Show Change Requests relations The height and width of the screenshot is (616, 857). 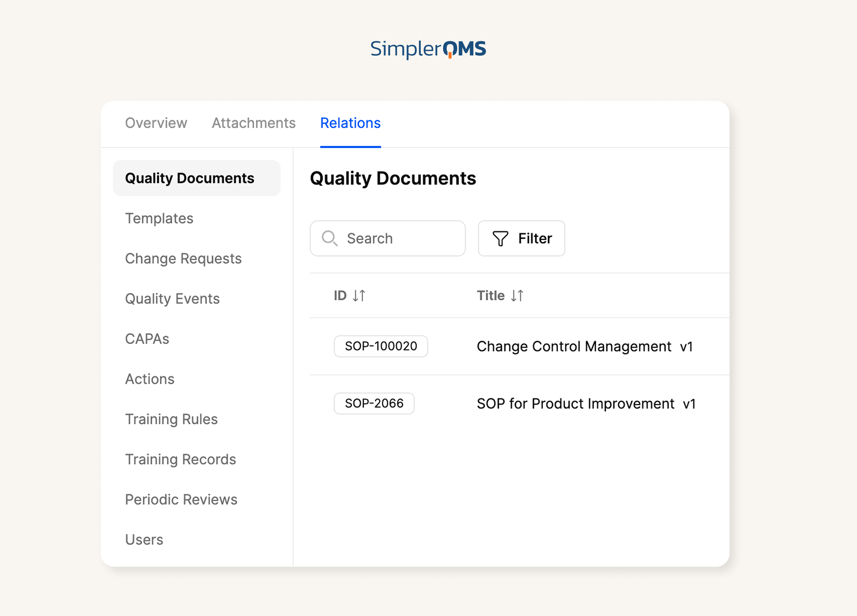tap(183, 258)
